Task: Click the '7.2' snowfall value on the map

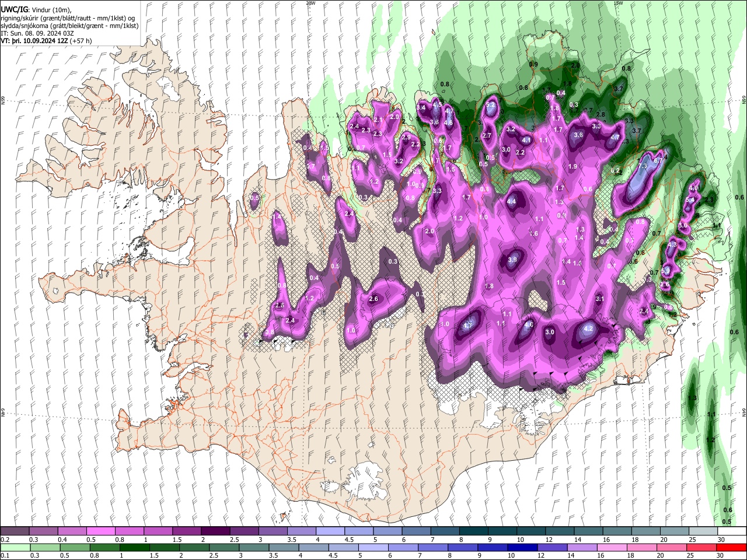Action: (x=643, y=166)
